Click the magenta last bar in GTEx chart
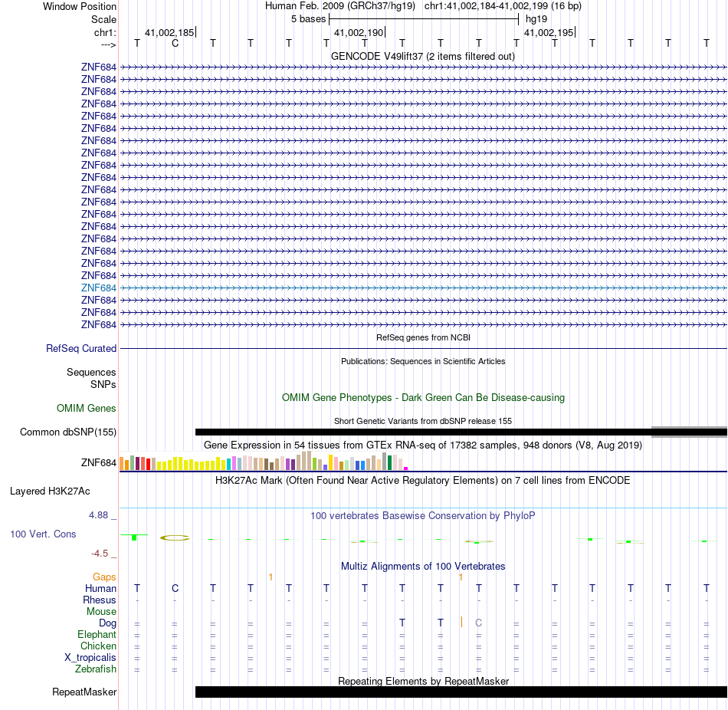The width and height of the screenshot is (728, 710). point(406,468)
